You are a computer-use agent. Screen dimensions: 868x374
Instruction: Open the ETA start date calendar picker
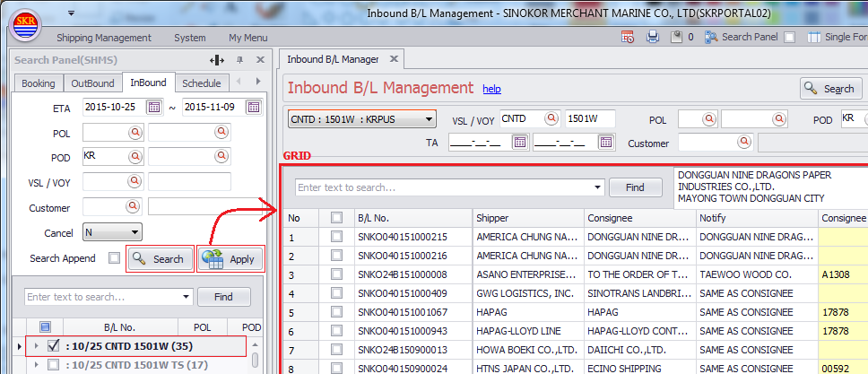(153, 107)
